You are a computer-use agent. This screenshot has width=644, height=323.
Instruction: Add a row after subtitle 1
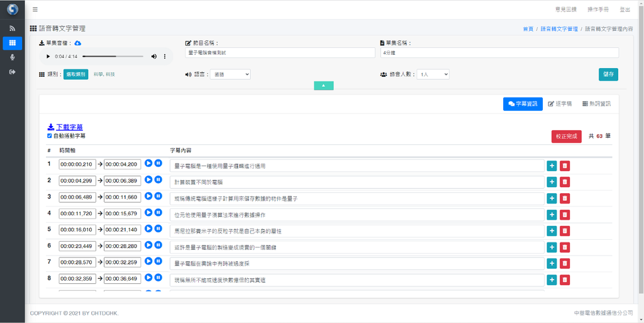(x=552, y=166)
